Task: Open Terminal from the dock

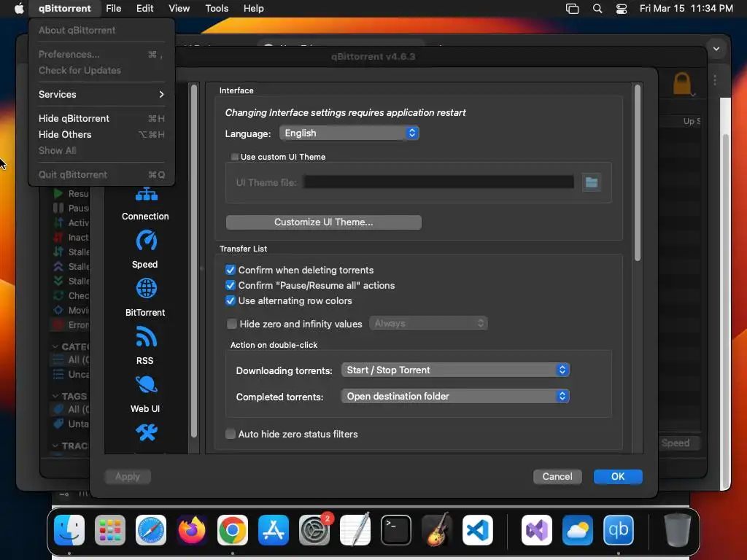Action: tap(396, 530)
